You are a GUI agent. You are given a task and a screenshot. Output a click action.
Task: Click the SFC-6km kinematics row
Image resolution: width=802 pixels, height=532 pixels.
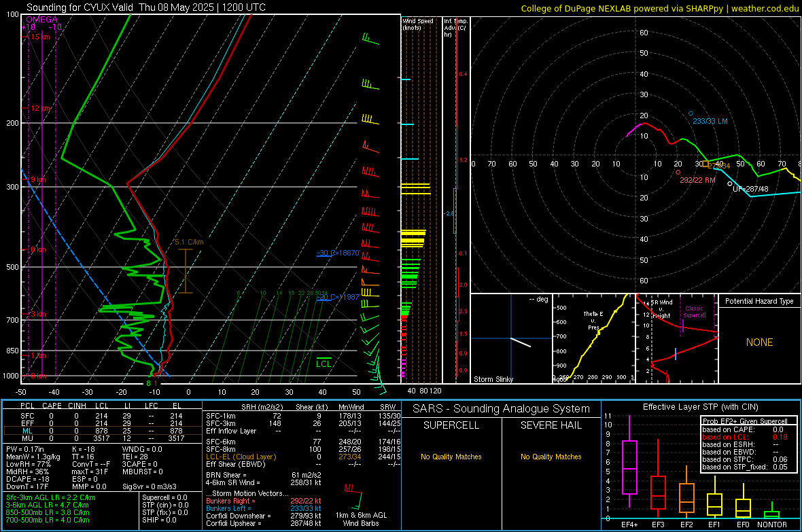click(x=303, y=442)
